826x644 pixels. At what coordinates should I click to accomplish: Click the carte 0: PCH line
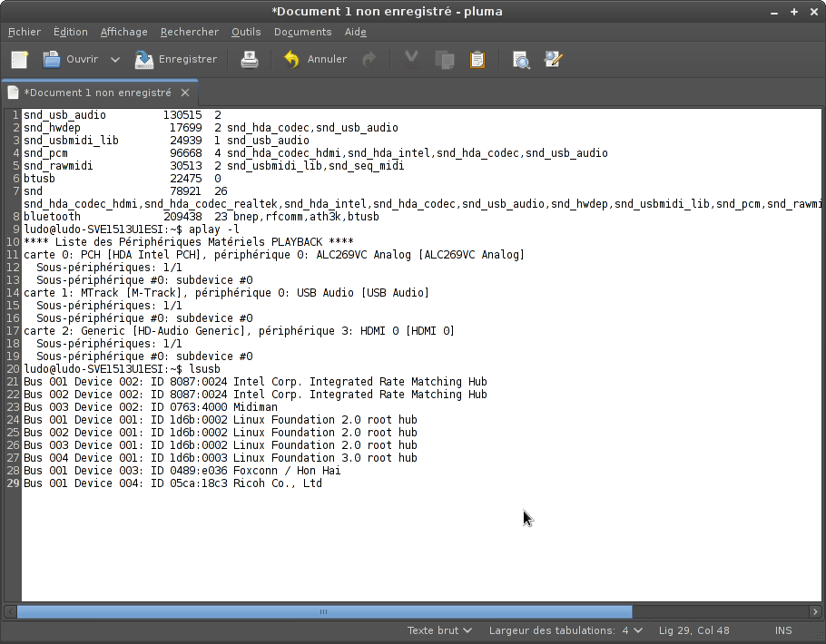point(274,254)
